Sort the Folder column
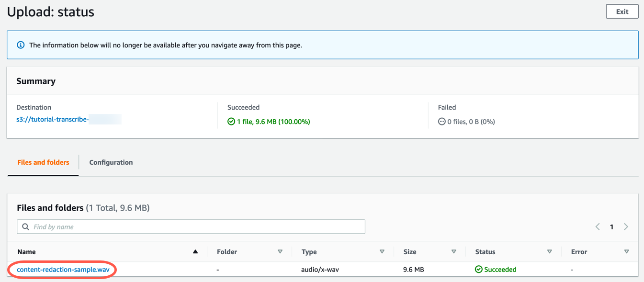 [280, 251]
